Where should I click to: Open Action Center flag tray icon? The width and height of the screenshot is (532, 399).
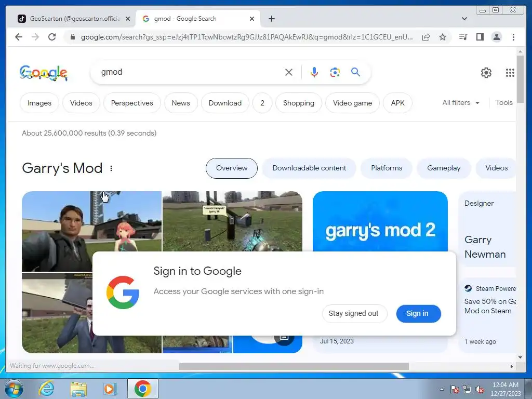(455, 389)
